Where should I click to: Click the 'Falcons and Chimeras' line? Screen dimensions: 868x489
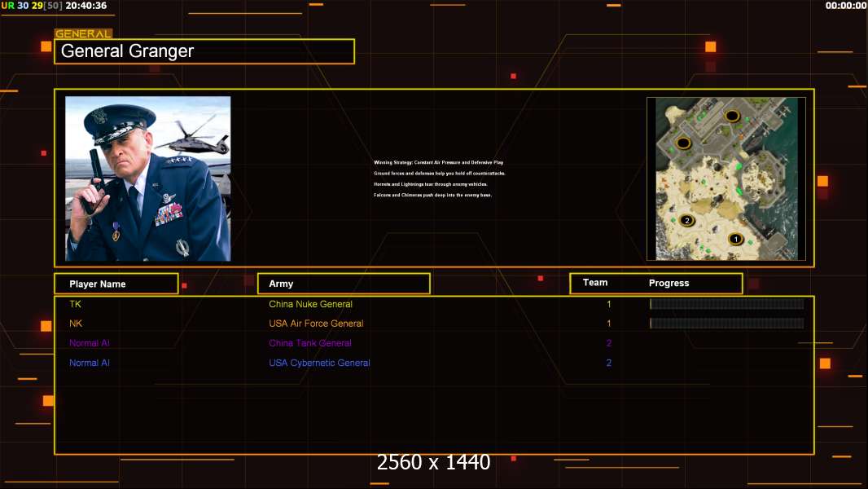point(433,195)
